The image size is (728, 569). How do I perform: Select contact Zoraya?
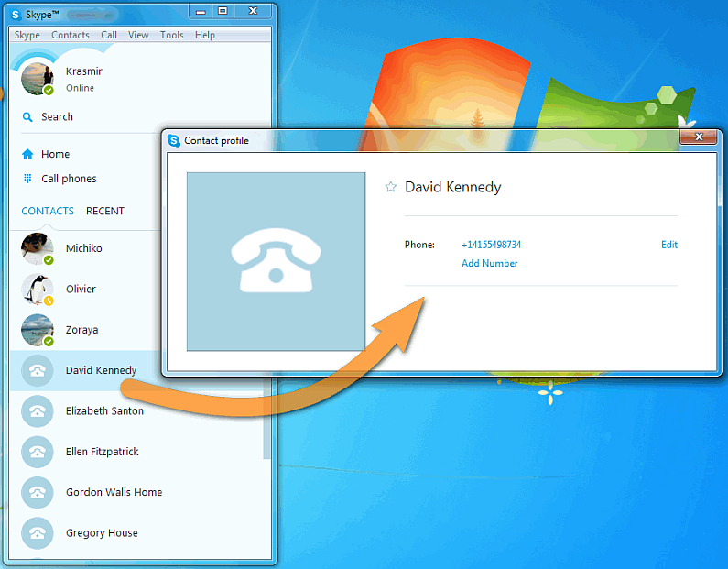81,330
